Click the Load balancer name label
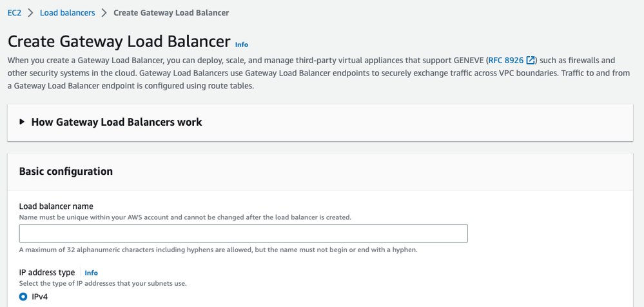The width and height of the screenshot is (644, 307). (56, 206)
